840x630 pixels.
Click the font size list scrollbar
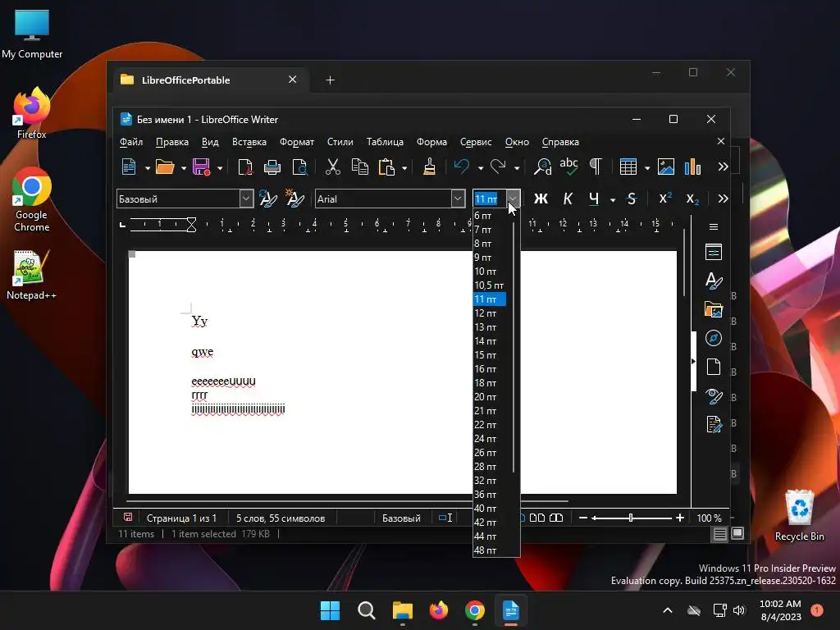click(514, 347)
